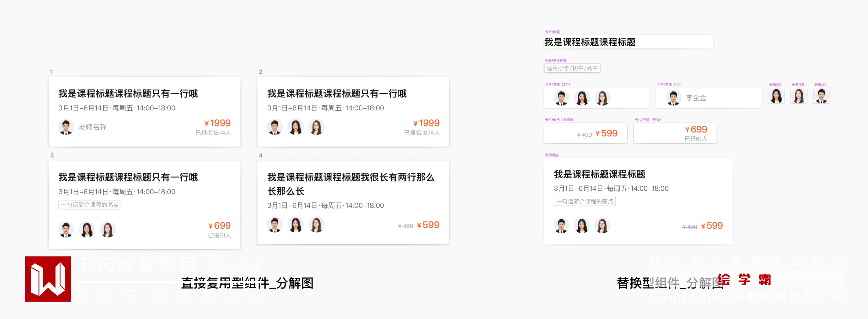Click the strikethrough ¥499 price in card 4
This screenshot has width=868, height=319.
(405, 226)
